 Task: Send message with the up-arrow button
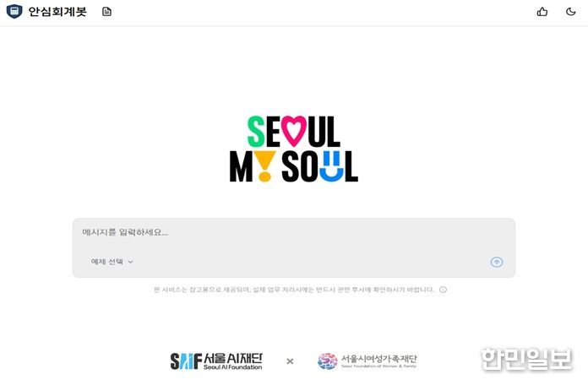(497, 262)
